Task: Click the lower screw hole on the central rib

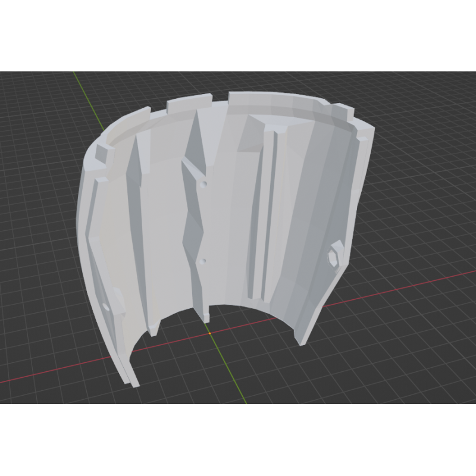Action: pos(204,261)
